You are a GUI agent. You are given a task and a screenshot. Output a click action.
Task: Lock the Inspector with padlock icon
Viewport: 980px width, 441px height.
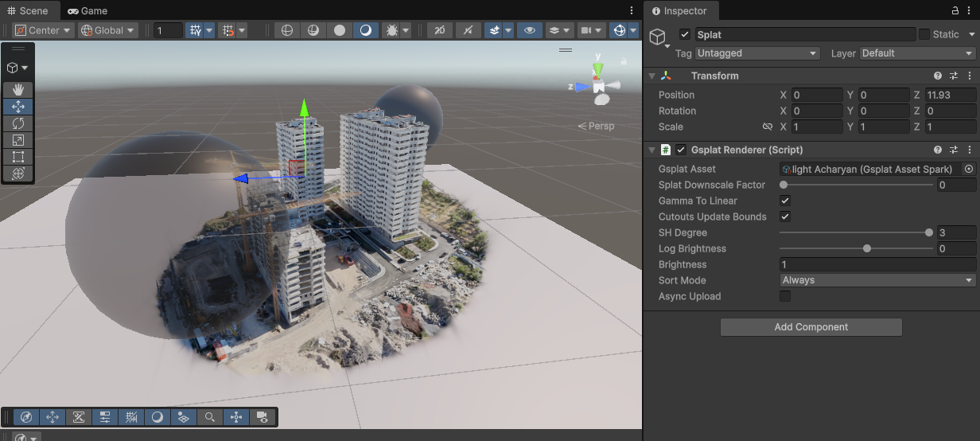955,10
